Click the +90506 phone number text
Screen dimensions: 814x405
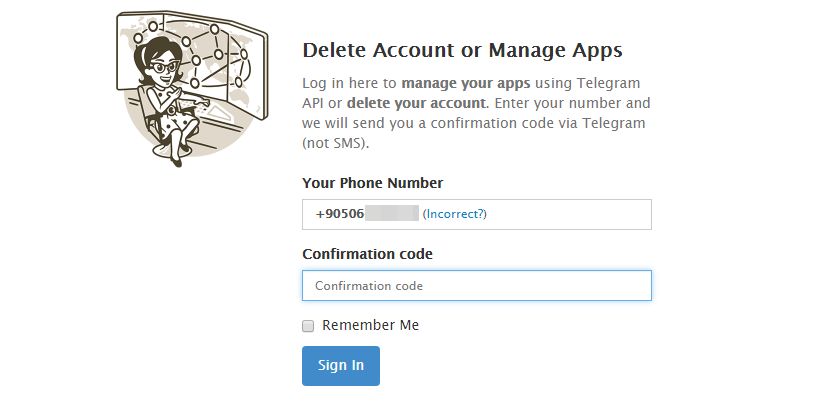point(339,214)
